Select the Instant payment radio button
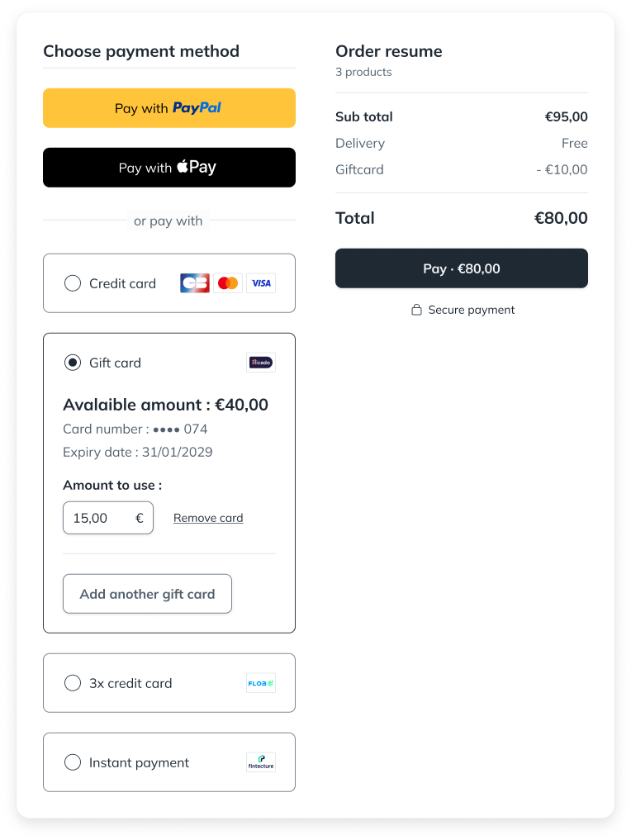 point(73,762)
